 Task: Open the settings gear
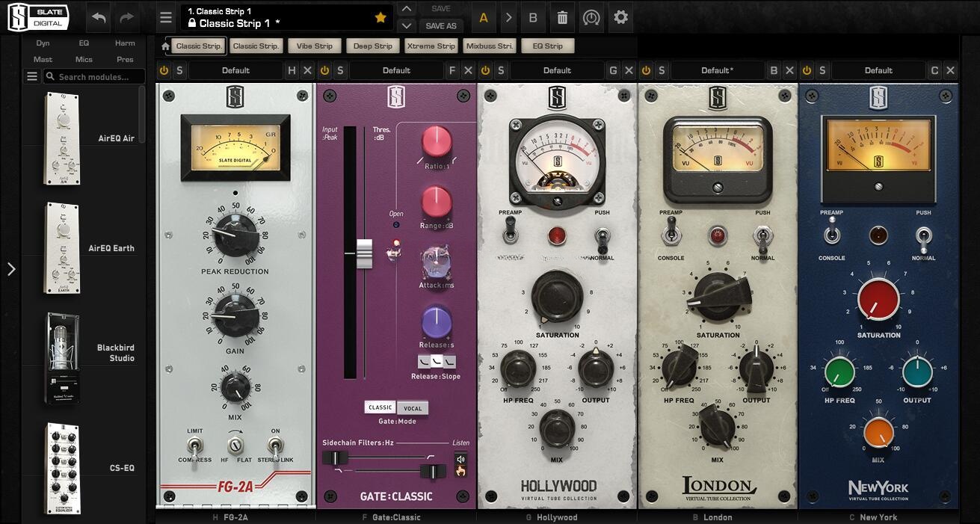coord(620,17)
